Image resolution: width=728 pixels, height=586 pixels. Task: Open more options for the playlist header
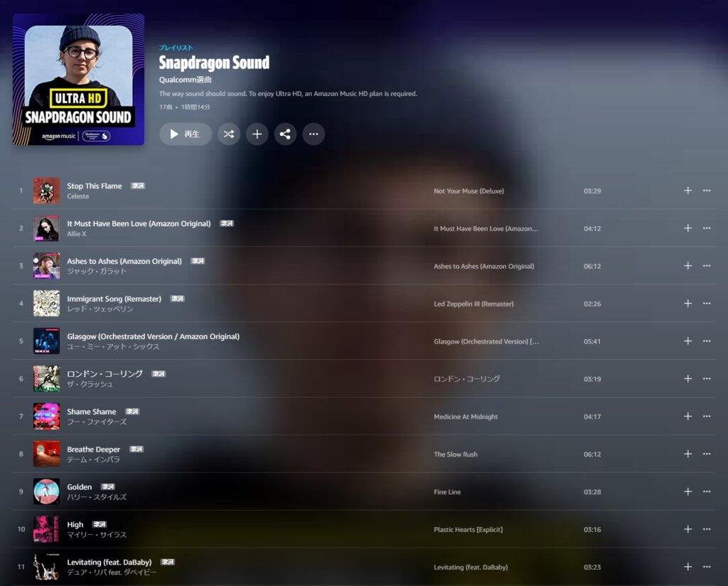314,134
